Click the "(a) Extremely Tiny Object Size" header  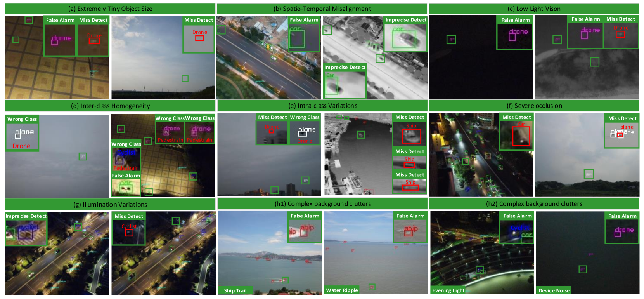point(110,9)
